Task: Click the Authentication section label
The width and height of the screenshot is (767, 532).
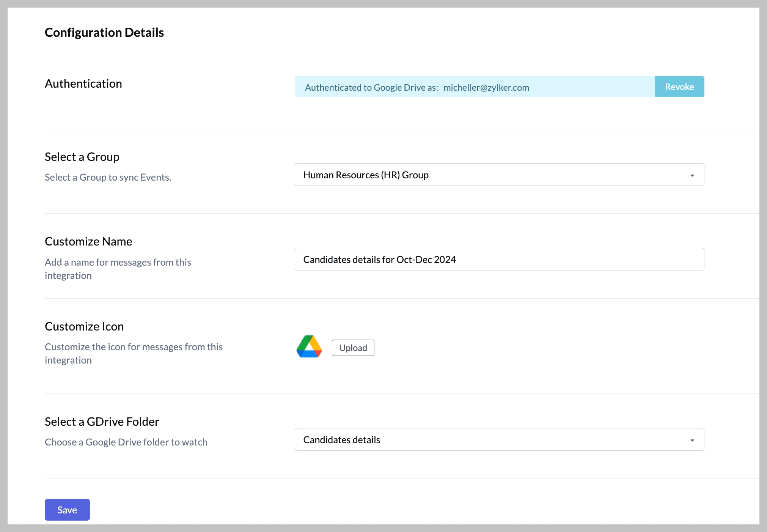Action: (x=83, y=83)
